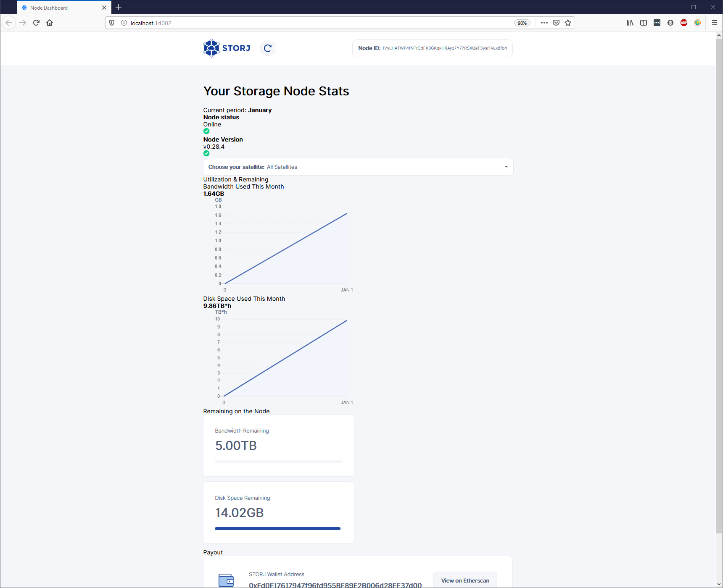Click the Disk Space Remaining progress bar
Screen dimensions: 723x588
(277, 528)
